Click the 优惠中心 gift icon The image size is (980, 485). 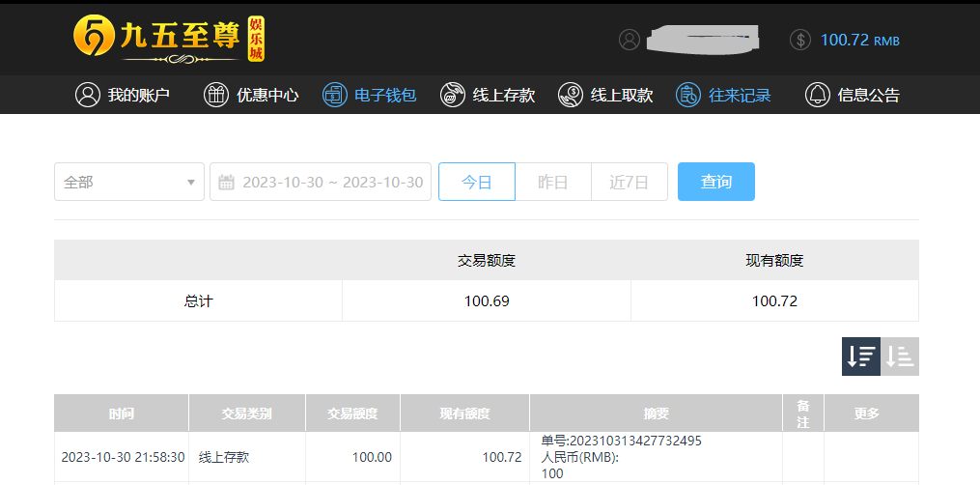[216, 95]
